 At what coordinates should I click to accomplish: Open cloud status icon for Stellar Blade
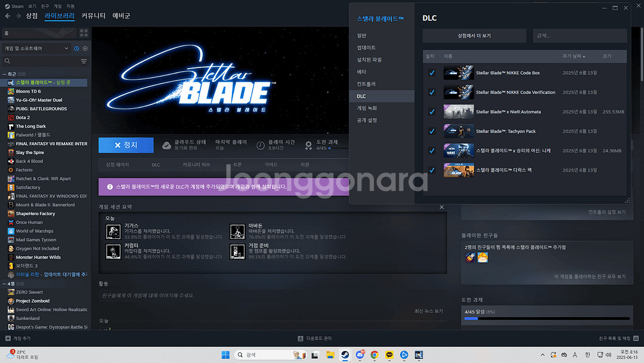point(166,145)
